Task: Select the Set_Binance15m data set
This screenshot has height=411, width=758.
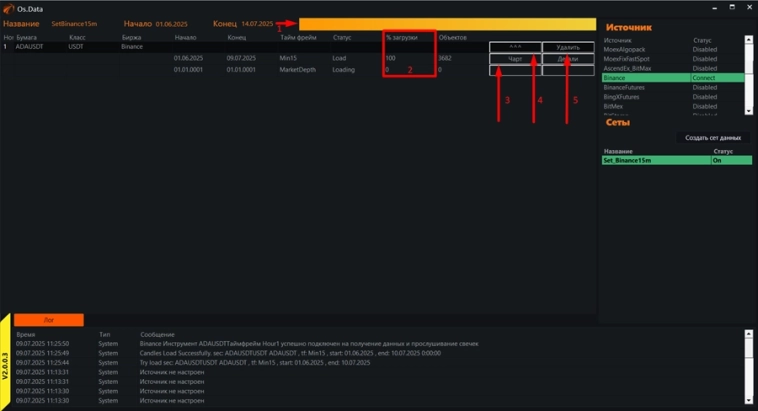Action: (x=677, y=160)
